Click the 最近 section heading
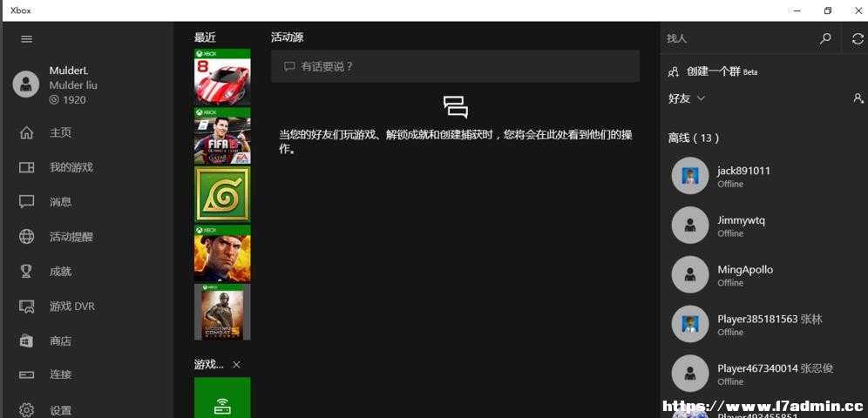The image size is (868, 418). [x=205, y=37]
